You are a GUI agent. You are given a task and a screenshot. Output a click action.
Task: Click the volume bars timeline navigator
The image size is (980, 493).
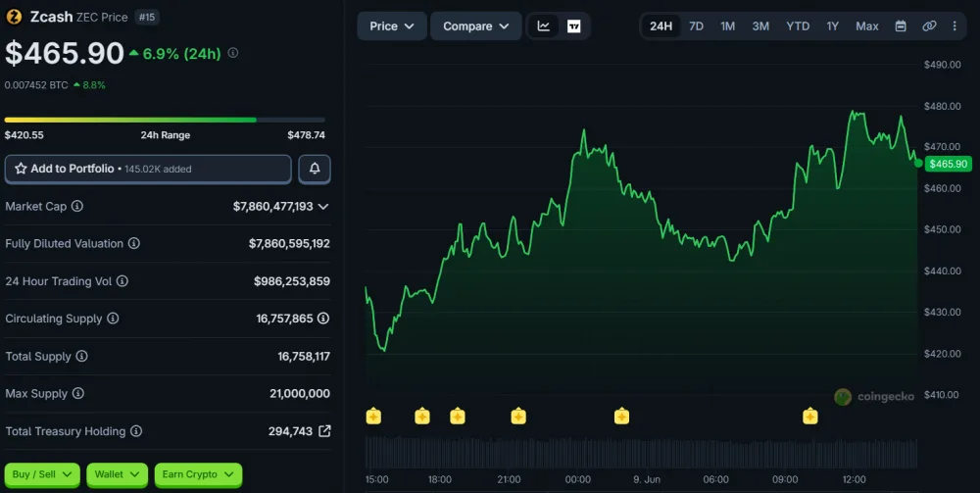pos(641,453)
